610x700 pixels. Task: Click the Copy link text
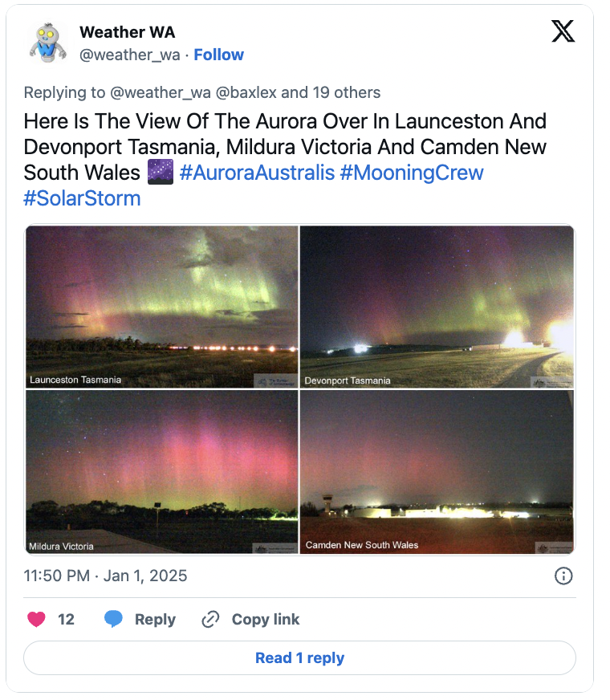(x=266, y=620)
